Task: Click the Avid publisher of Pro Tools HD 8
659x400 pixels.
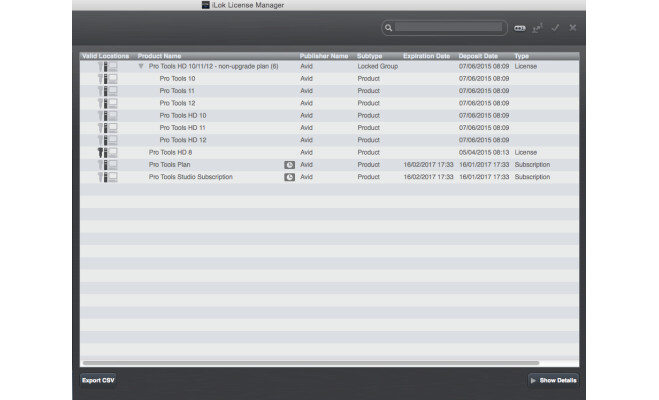Action: point(306,153)
